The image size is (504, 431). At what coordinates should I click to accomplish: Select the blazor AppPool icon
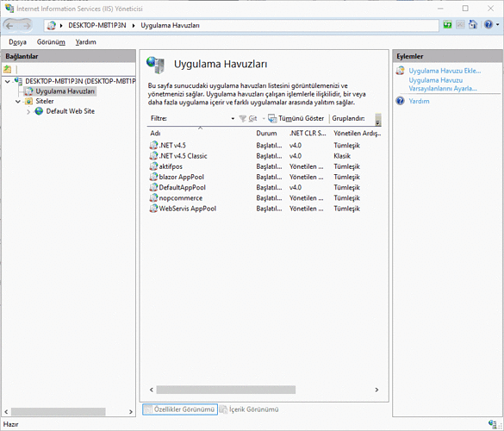[154, 177]
